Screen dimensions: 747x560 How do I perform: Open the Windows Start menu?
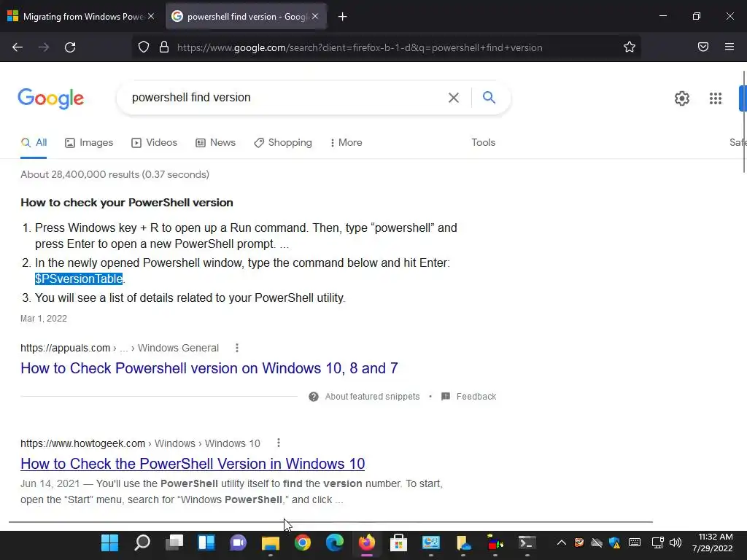pos(110,542)
